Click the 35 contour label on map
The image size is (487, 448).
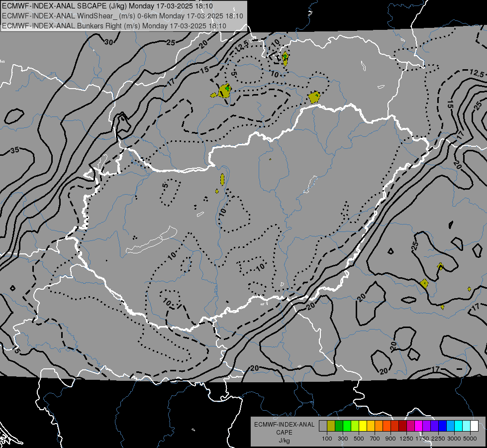(14, 150)
